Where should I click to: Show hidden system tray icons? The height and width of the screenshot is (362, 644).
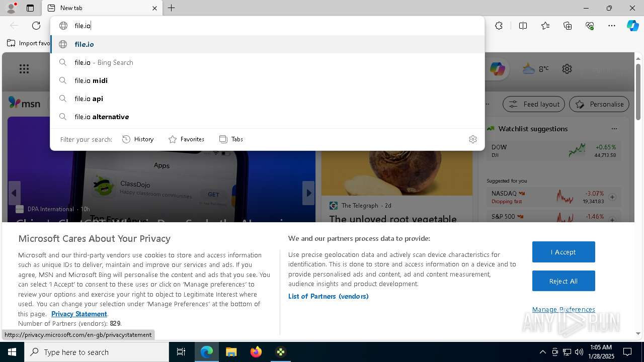542,352
